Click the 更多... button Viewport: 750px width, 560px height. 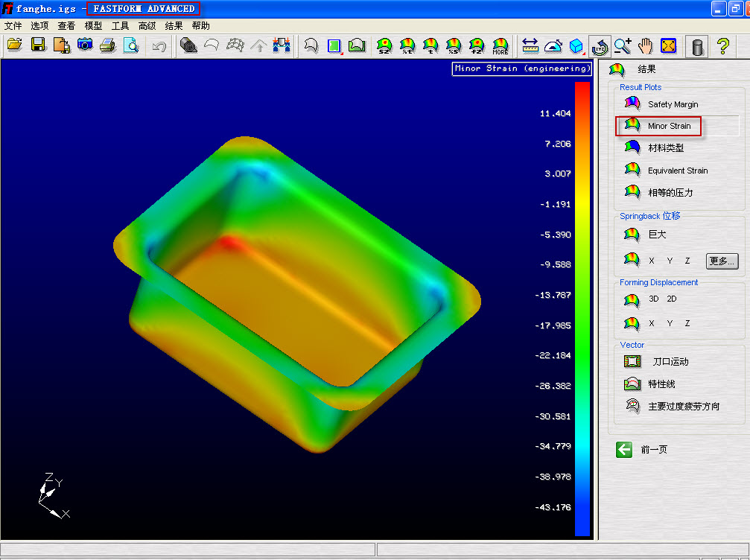[722, 261]
